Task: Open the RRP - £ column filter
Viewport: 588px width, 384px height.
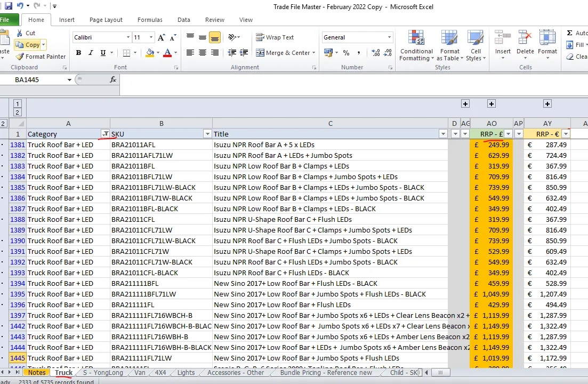Action: [x=509, y=134]
